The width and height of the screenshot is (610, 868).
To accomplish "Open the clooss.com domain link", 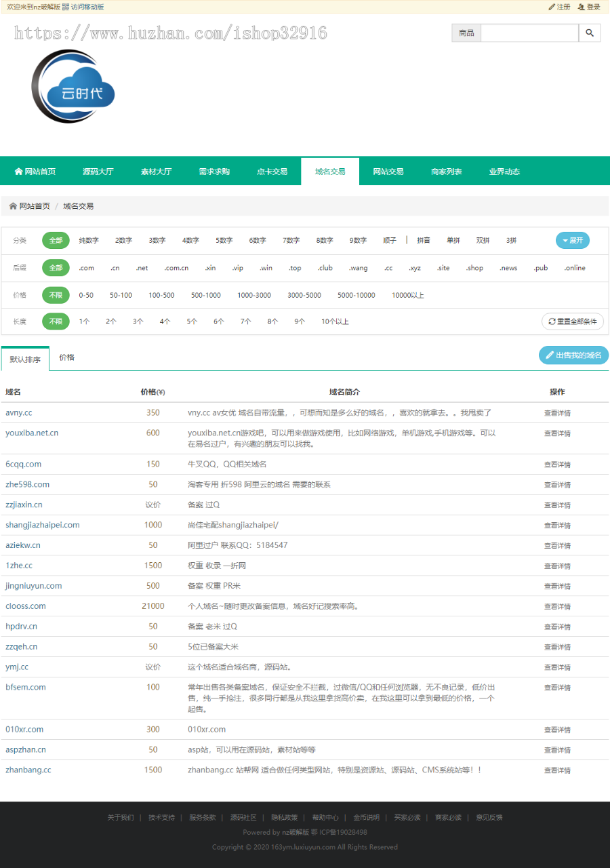I will pyautogui.click(x=25, y=606).
